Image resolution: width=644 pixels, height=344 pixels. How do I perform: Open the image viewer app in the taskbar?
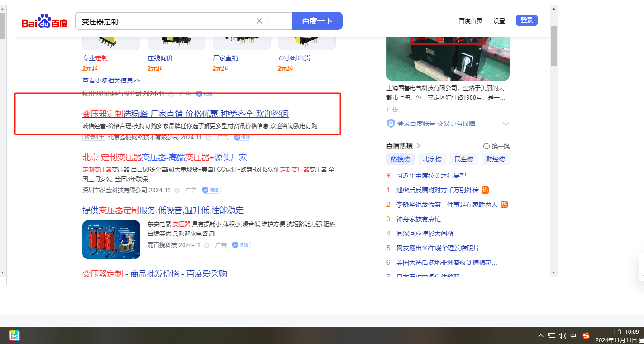click(x=14, y=336)
